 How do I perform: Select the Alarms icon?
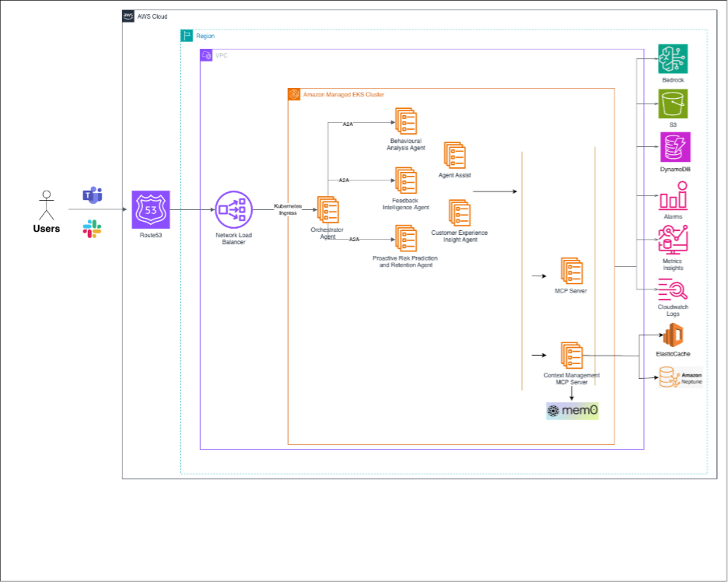point(673,195)
